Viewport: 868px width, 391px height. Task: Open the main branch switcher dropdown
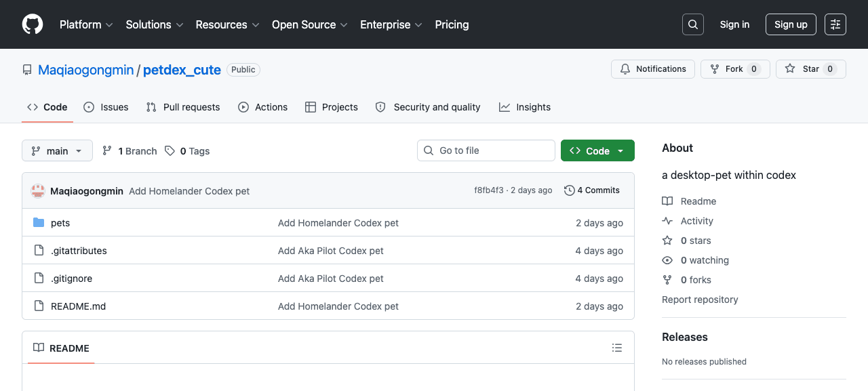pos(57,150)
